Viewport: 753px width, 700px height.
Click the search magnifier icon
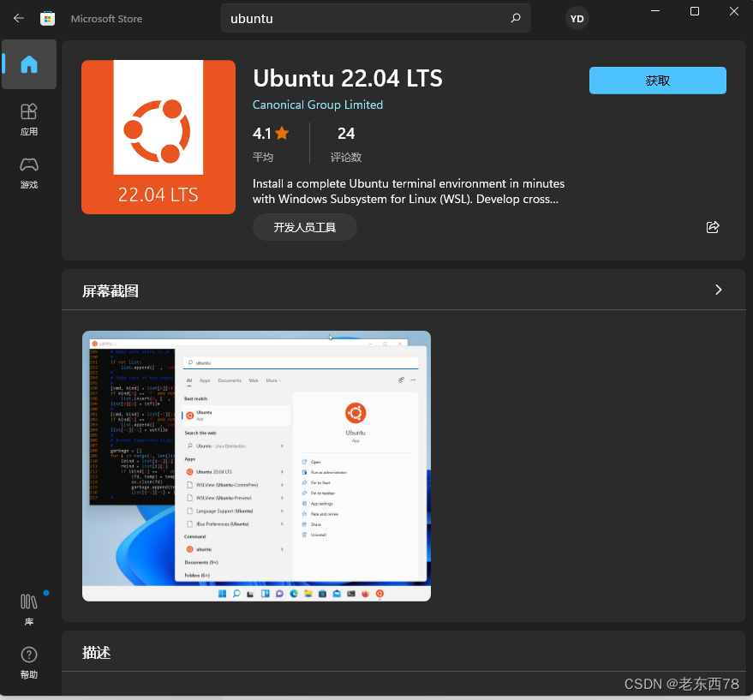tap(516, 18)
